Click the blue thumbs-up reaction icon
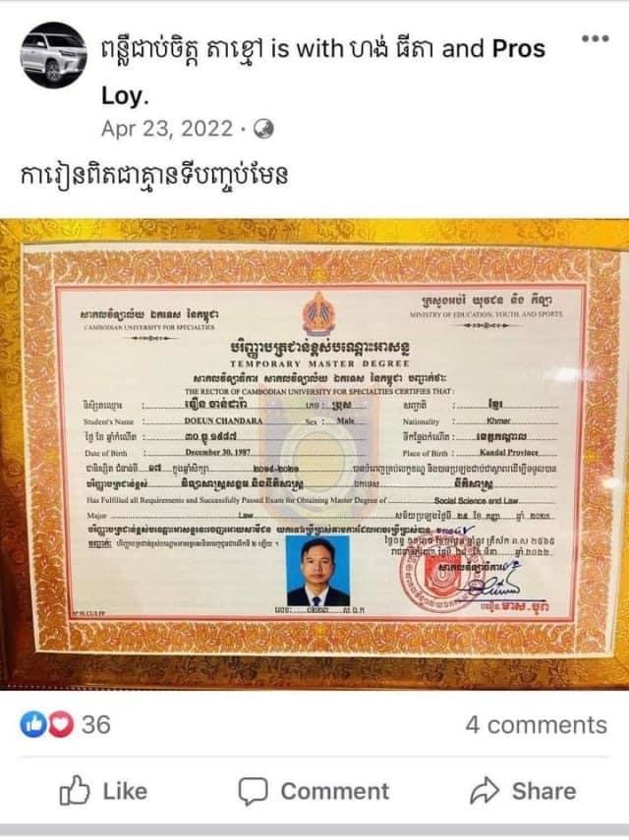Viewport: 629px width, 840px height. tap(33, 724)
